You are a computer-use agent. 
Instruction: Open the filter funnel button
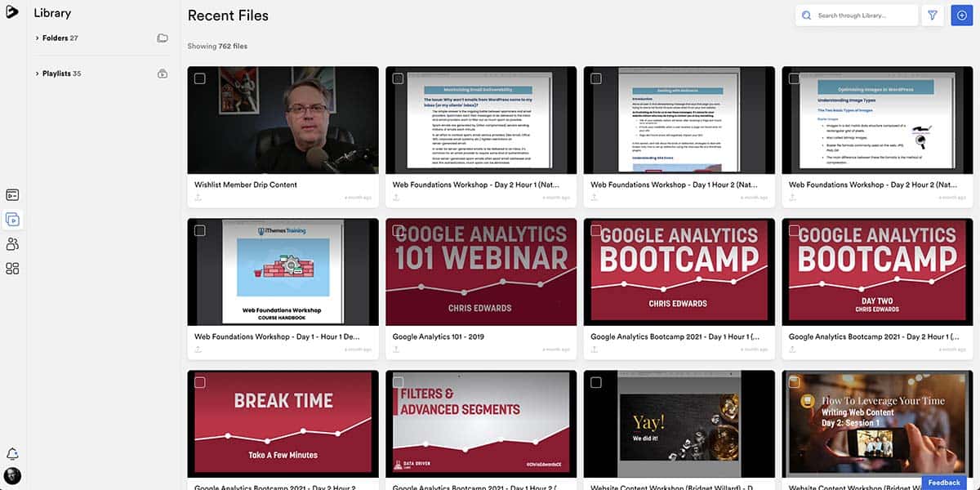coord(933,16)
